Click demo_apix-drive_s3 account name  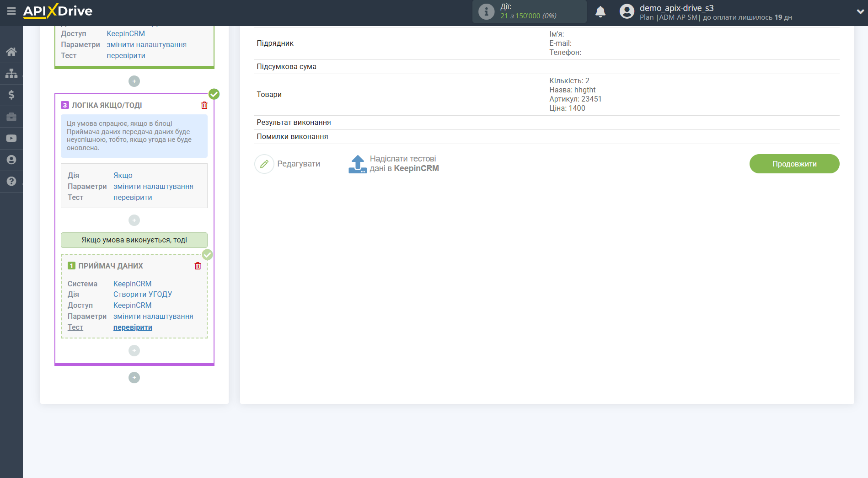[x=677, y=8]
